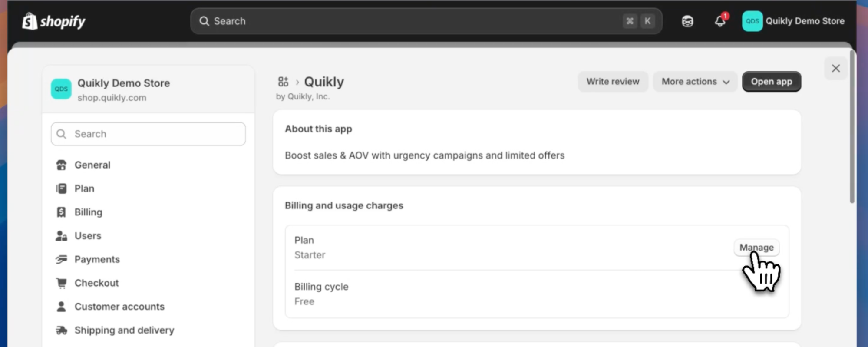Click the Quikly Demo Store account name

805,21
